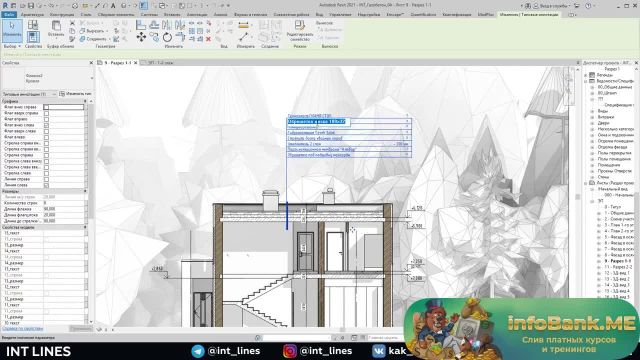Viewport: 640px width, 360px height.
Task: Click the 'Изменить тип' button
Action: point(76,94)
